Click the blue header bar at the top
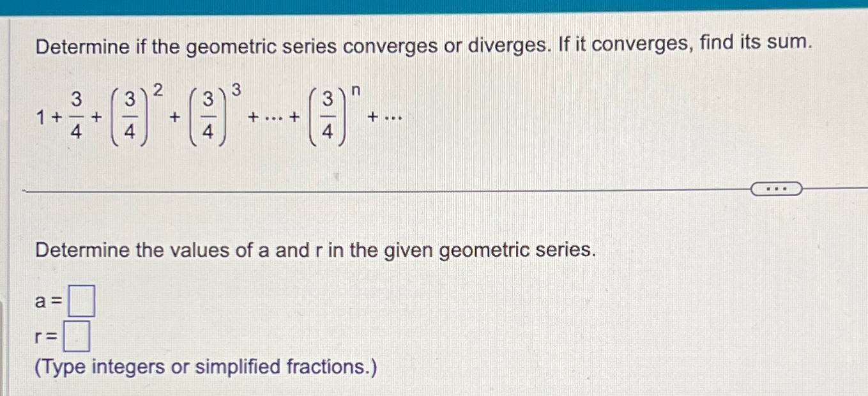The height and width of the screenshot is (396, 868). (x=434, y=8)
